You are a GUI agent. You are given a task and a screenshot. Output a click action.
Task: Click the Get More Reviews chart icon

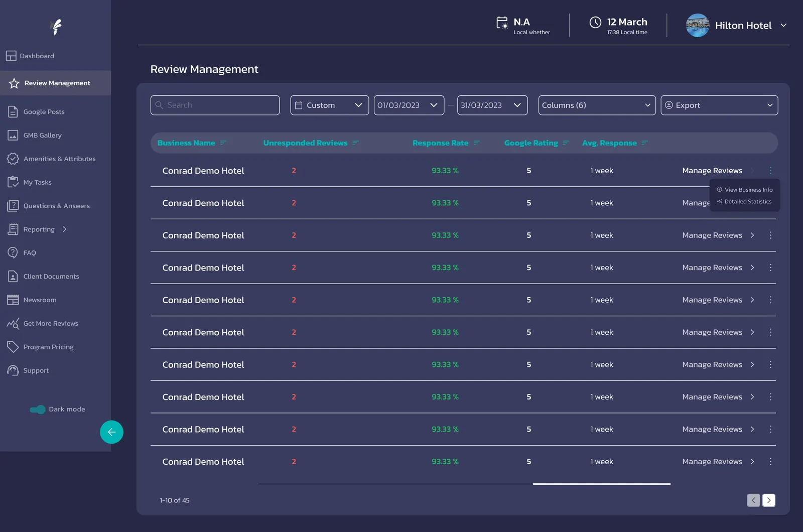coord(13,323)
